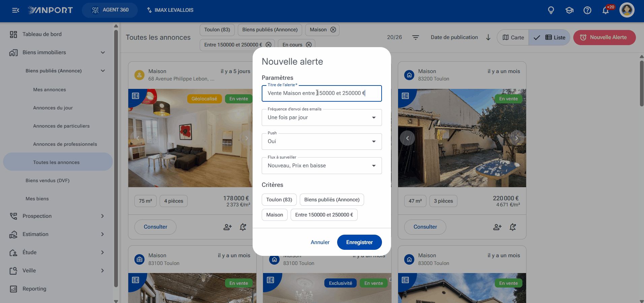
Task: Click the briefcase icon of 83100 Toulon listing
Action: click(139, 259)
